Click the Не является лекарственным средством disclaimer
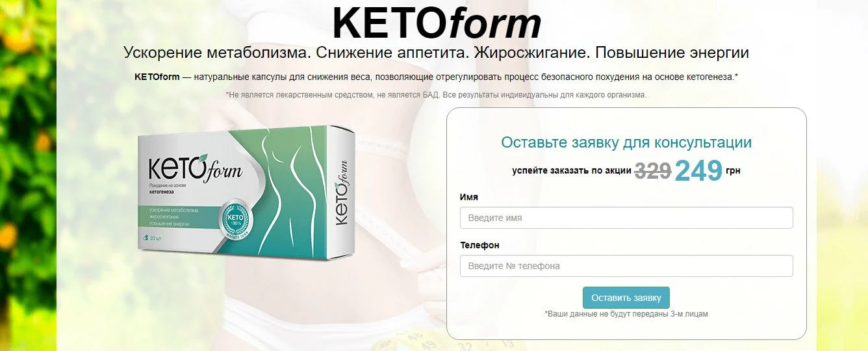The image size is (868, 351). point(436,95)
